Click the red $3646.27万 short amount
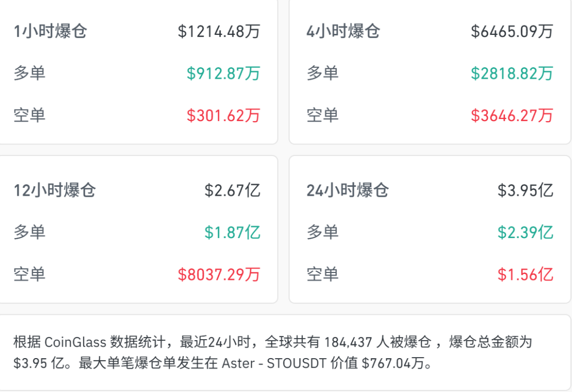 click(x=512, y=115)
